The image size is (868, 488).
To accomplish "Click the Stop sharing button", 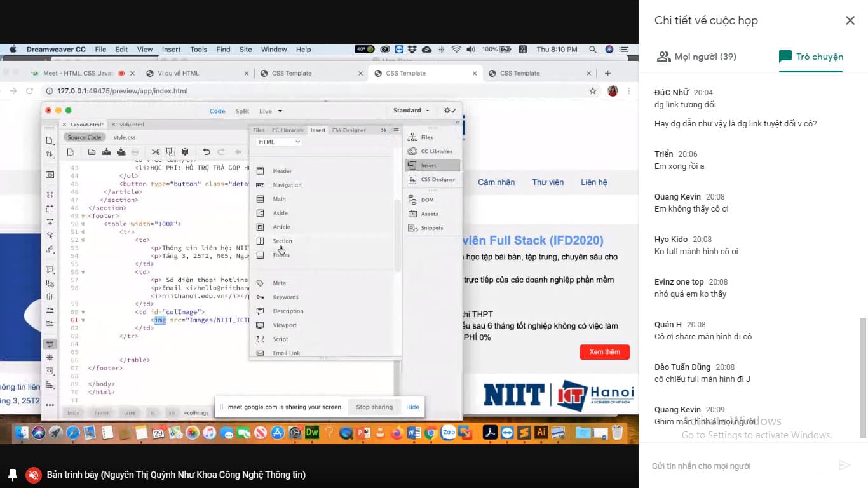I will point(374,407).
